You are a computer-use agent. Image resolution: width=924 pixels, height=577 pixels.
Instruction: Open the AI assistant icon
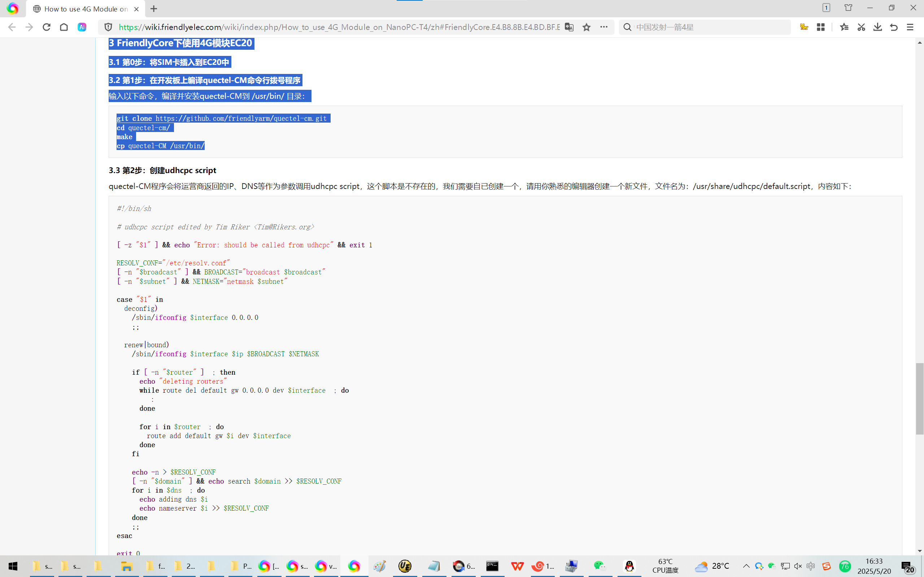pyautogui.click(x=82, y=27)
